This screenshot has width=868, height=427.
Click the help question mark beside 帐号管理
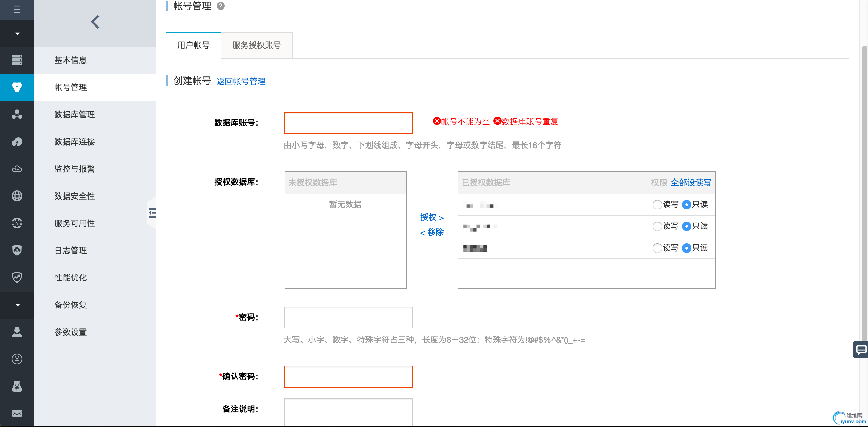tap(220, 6)
